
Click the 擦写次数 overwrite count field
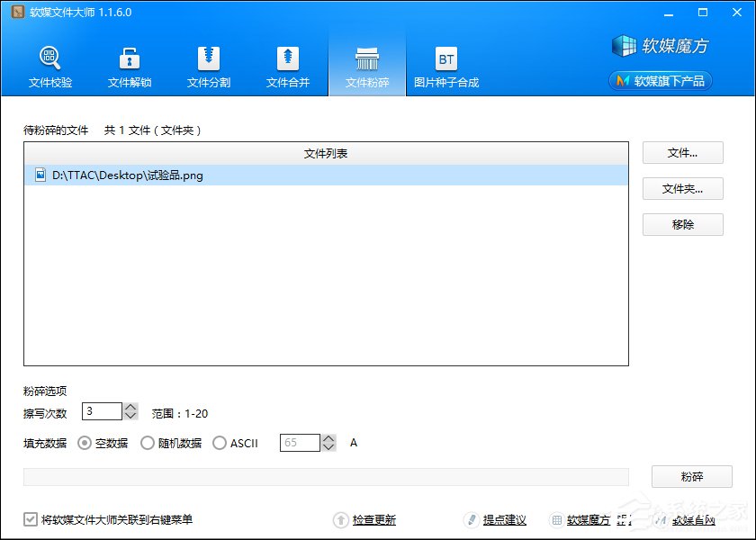pos(102,411)
